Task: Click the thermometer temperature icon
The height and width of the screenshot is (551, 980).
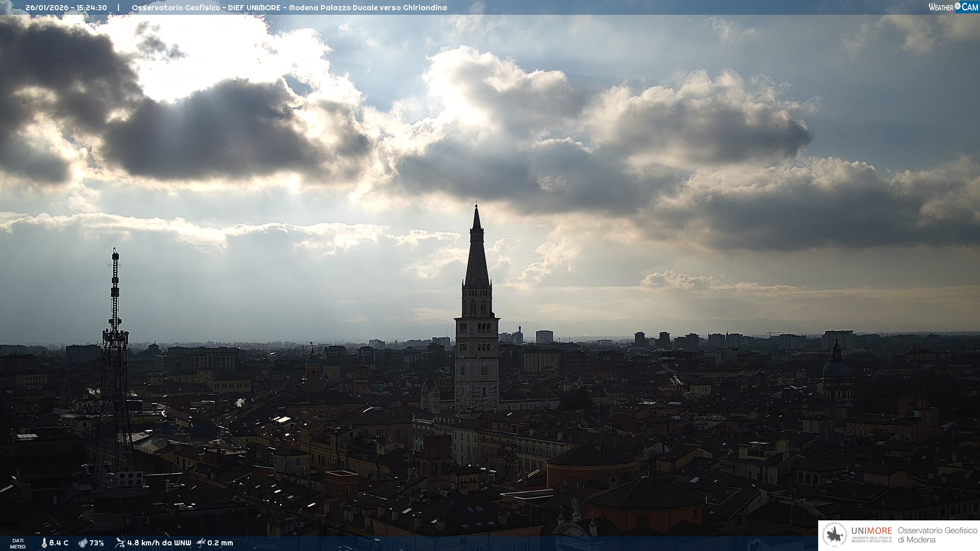Action: click(x=44, y=543)
